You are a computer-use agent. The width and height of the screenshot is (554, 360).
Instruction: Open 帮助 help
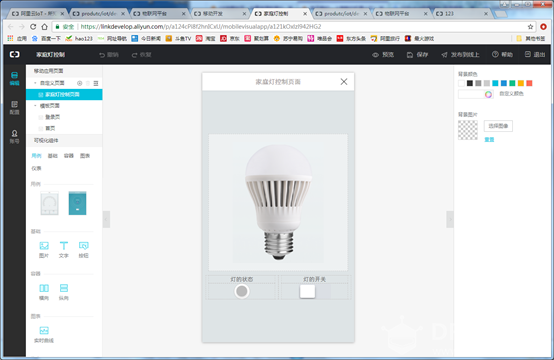point(502,54)
